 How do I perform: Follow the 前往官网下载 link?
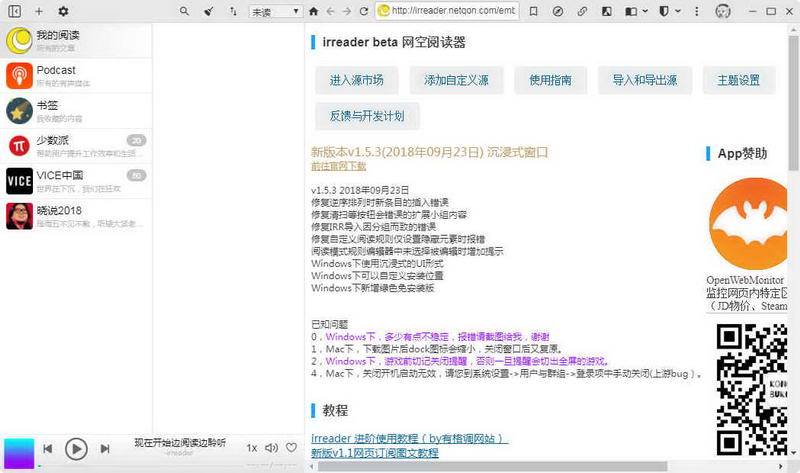(x=339, y=166)
